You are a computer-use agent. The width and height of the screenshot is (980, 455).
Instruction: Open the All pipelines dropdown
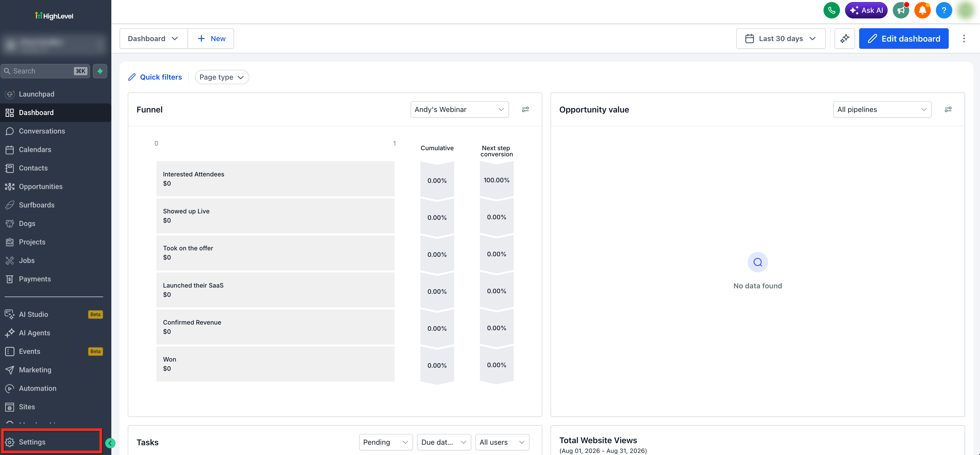click(882, 110)
